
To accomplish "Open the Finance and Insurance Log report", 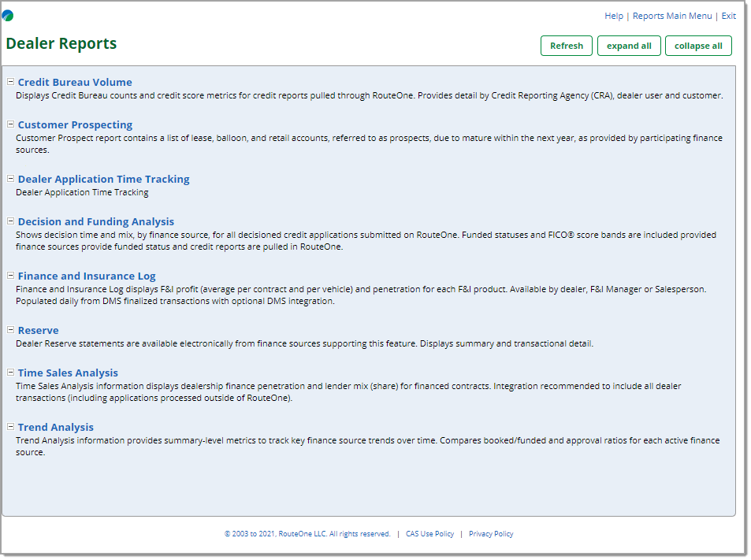I will click(x=87, y=276).
